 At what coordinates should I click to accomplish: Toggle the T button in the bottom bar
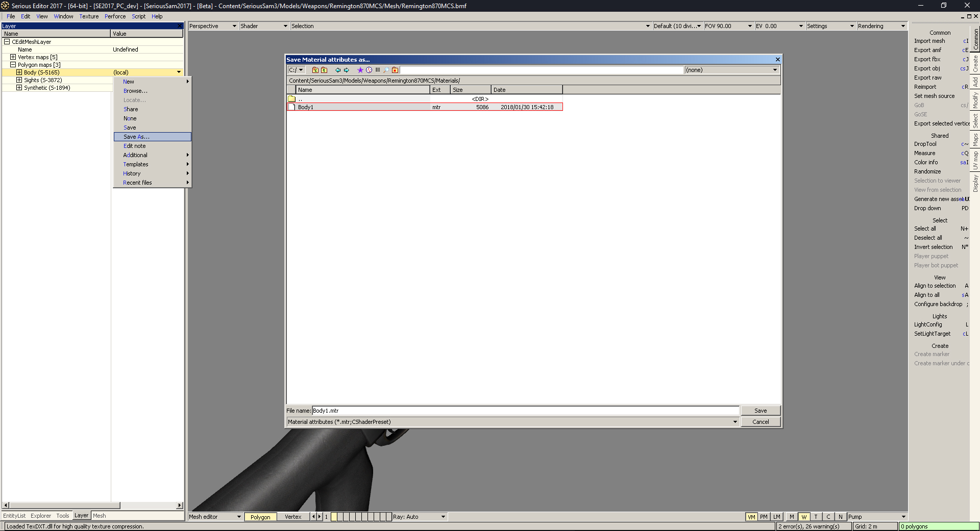pyautogui.click(x=816, y=517)
